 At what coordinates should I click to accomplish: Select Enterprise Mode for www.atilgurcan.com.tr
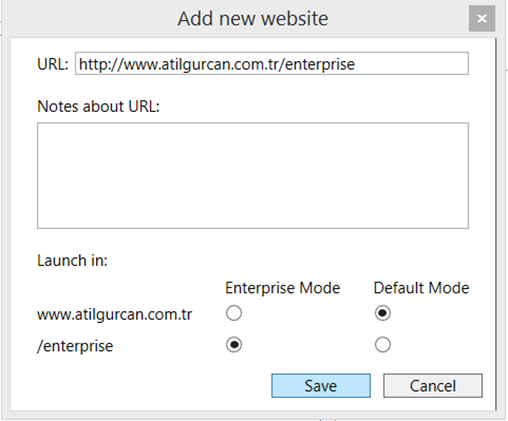pos(234,313)
